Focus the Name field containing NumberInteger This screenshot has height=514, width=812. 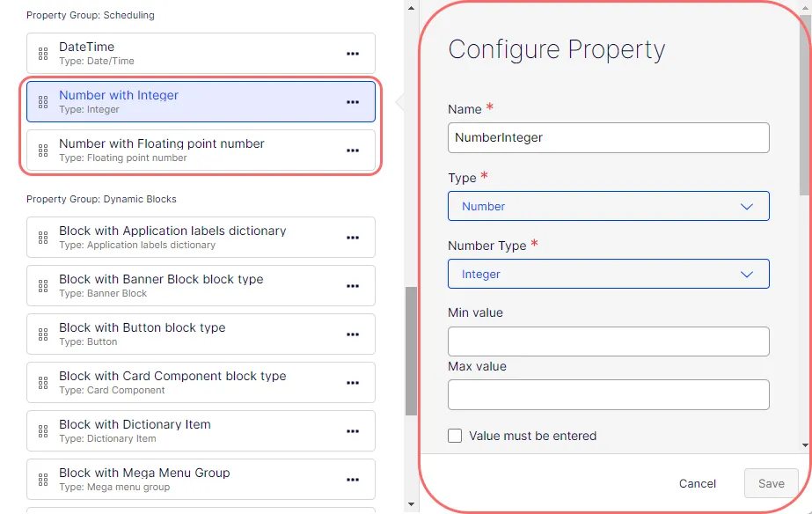[x=609, y=138]
